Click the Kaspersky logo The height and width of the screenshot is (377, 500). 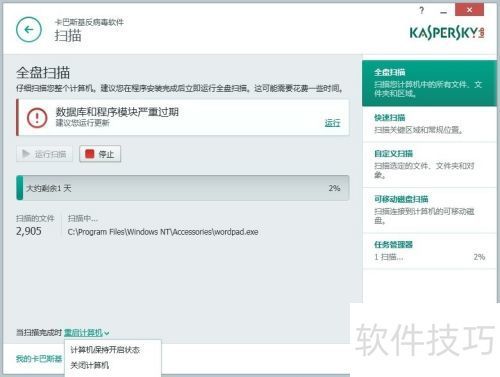447,33
